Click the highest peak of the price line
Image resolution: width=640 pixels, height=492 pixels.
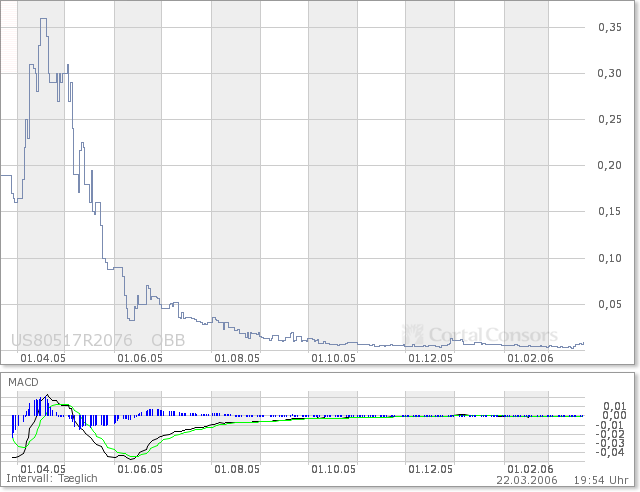[x=43, y=19]
